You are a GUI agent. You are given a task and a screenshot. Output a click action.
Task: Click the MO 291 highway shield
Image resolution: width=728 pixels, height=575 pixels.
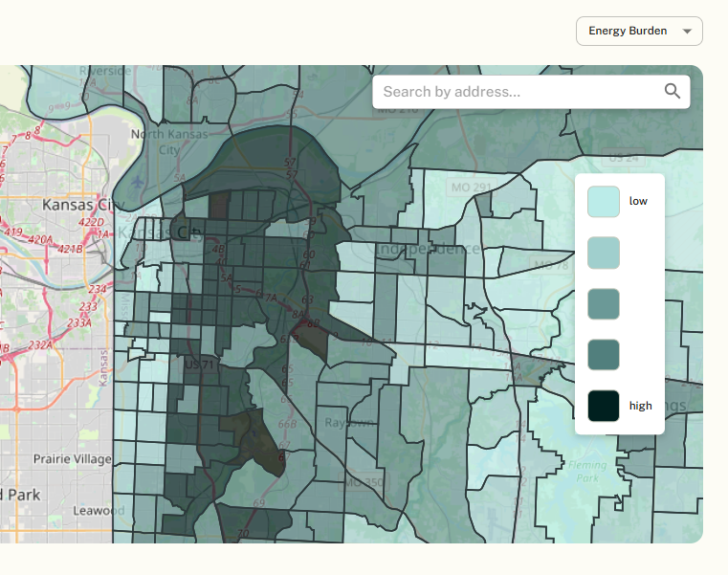[472, 188]
